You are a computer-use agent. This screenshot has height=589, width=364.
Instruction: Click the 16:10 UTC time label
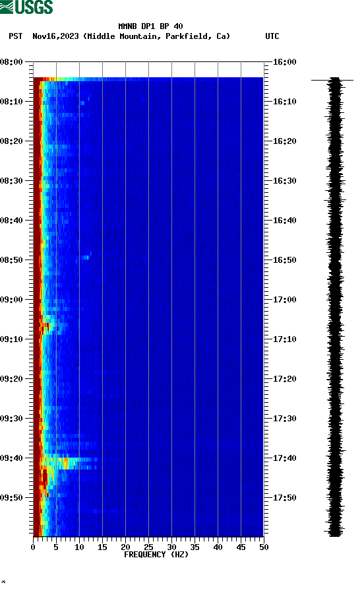pos(284,102)
